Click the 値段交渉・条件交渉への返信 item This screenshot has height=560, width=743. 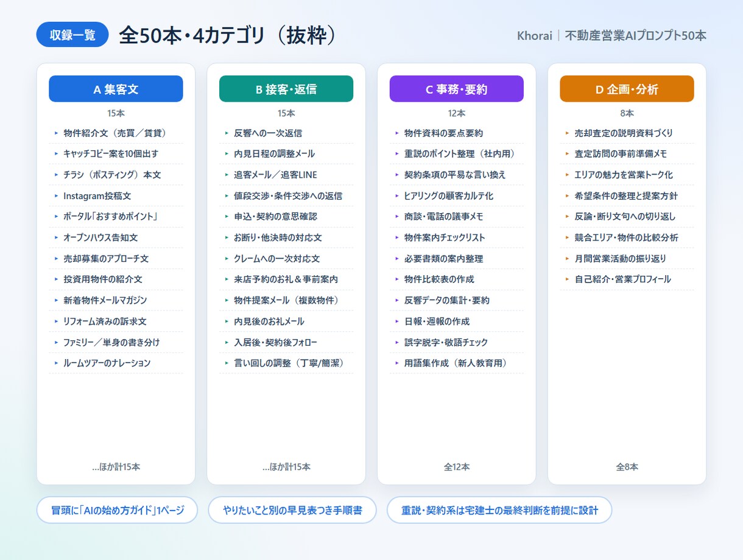(x=286, y=195)
